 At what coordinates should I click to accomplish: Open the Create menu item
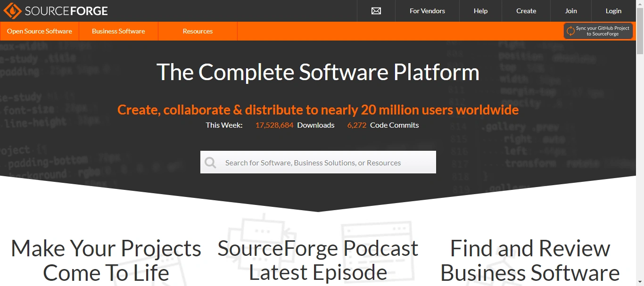[x=526, y=11]
